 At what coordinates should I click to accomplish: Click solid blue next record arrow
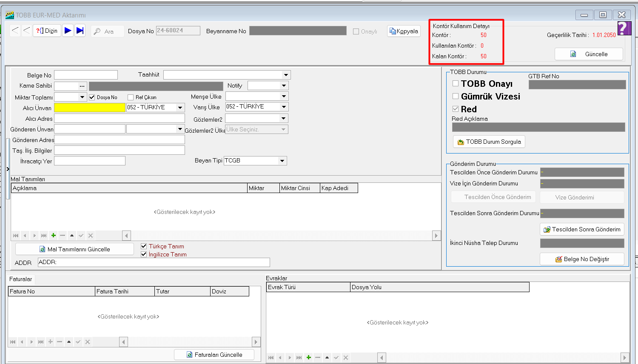point(68,31)
